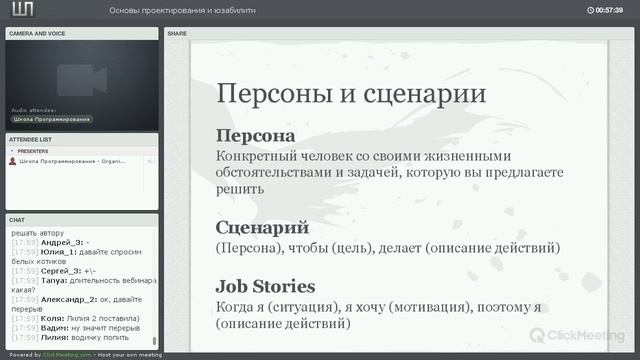Click the ШП school logo
The width and height of the screenshot is (640, 360).
23,9
